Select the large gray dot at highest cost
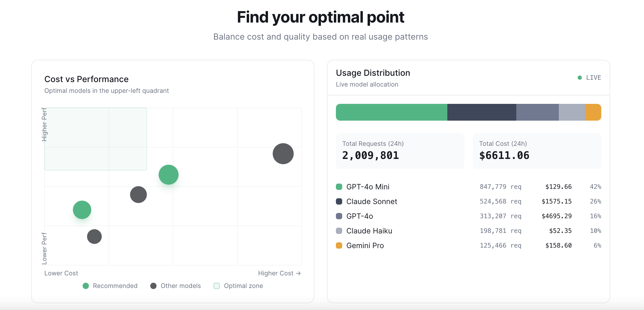 [283, 154]
